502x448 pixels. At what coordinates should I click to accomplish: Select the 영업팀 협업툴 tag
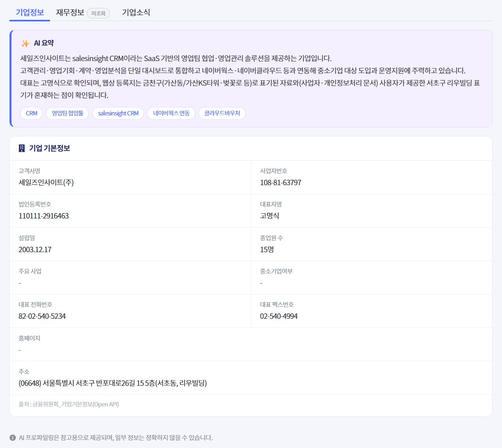67,113
